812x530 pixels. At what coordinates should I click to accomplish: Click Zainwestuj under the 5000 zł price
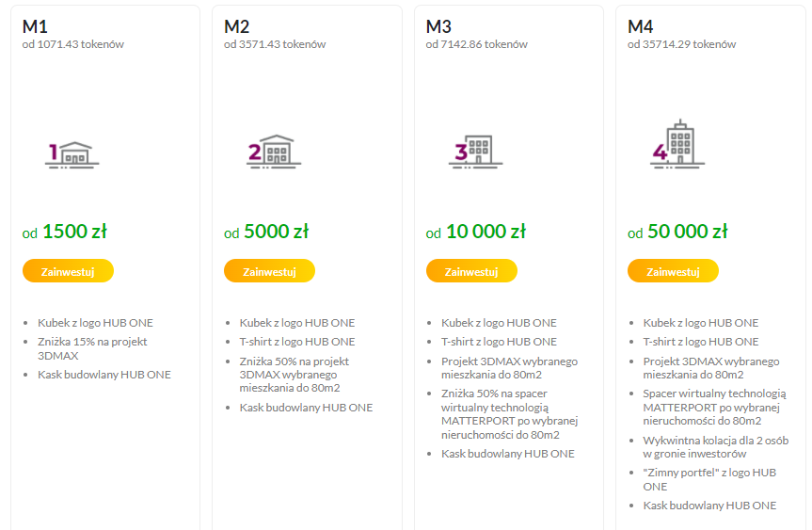tap(269, 271)
